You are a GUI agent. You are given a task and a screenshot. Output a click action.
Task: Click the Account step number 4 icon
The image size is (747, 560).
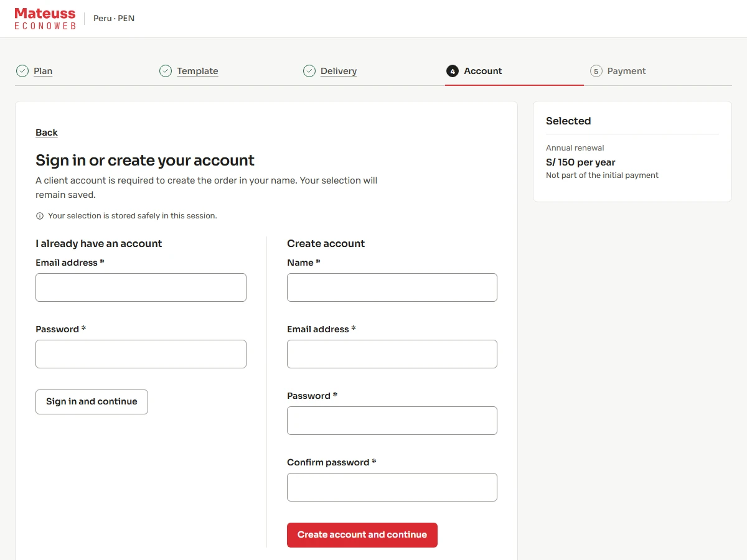453,71
